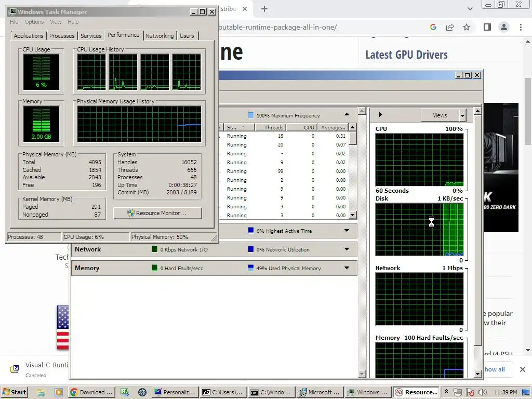Click the Start button
Image resolution: width=532 pixels, height=399 pixels.
coord(14,392)
